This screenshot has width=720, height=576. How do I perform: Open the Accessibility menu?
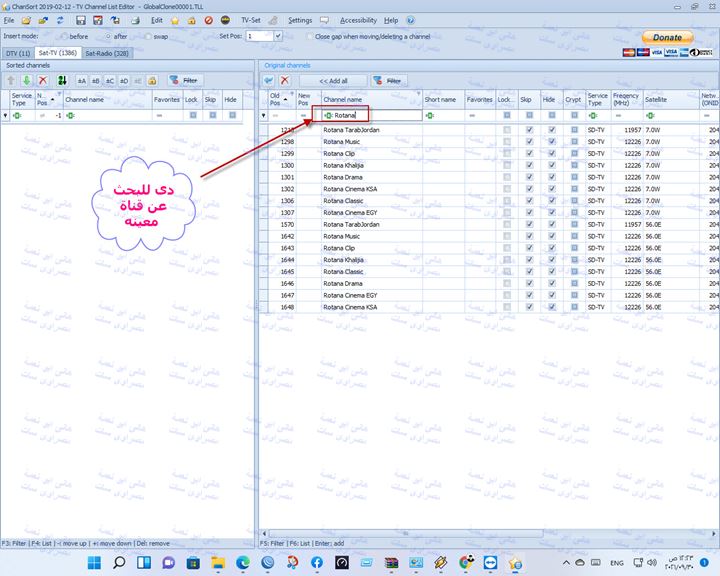[358, 20]
